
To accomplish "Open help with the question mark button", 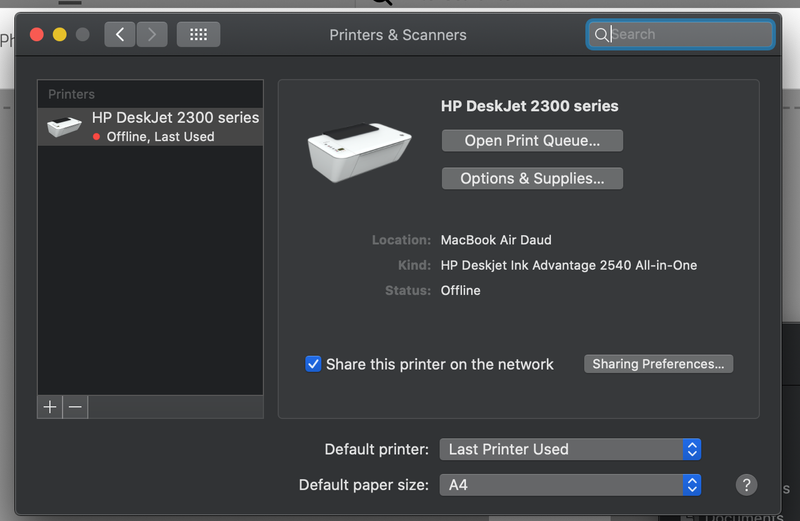I will [x=746, y=485].
